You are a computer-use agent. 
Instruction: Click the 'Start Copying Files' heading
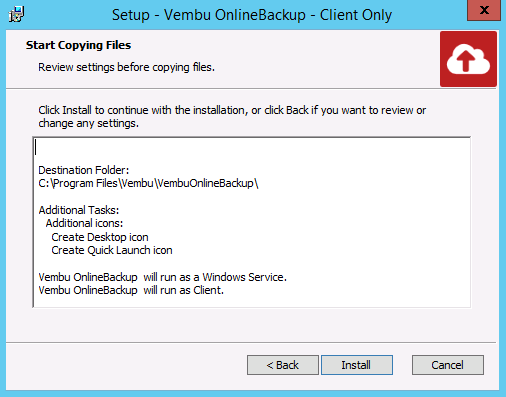click(x=78, y=45)
